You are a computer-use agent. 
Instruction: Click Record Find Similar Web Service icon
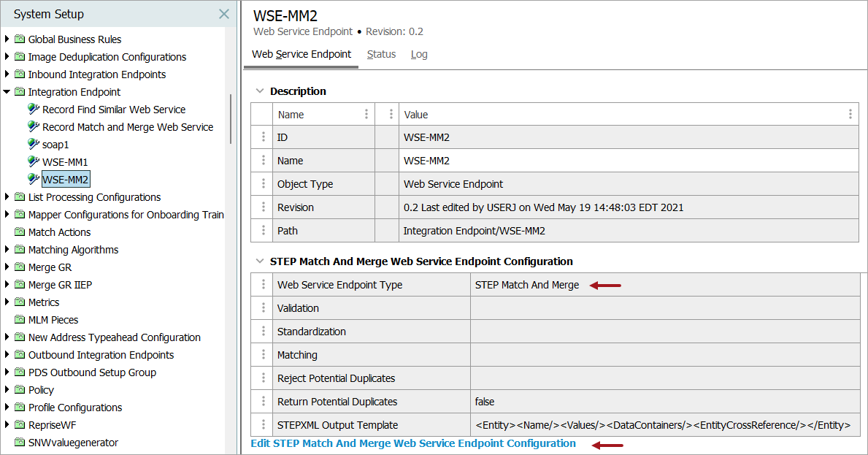(33, 109)
